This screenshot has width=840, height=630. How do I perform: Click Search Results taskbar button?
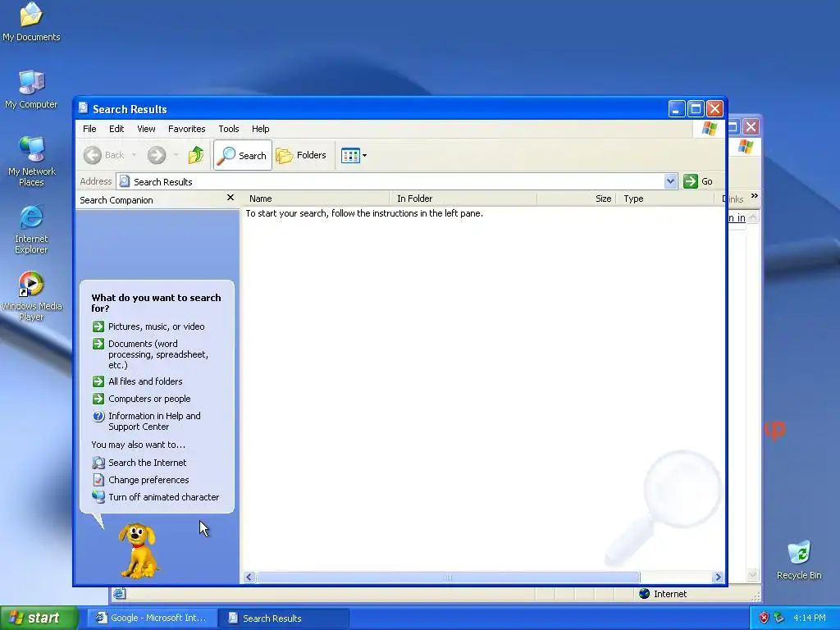coord(283,618)
